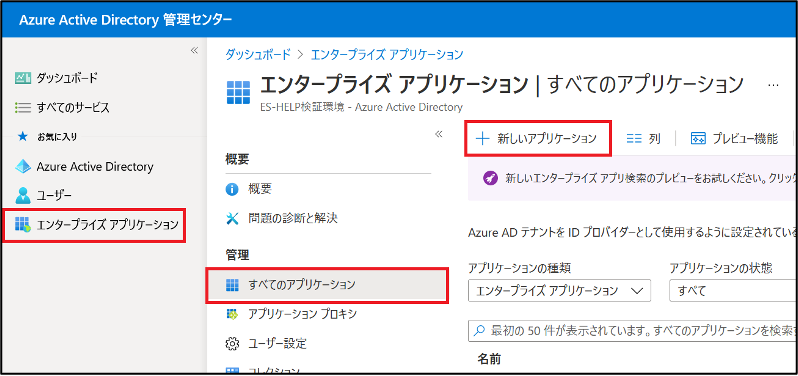798x376 pixels.
Task: Click the プレビュー機能 button
Action: click(x=734, y=138)
